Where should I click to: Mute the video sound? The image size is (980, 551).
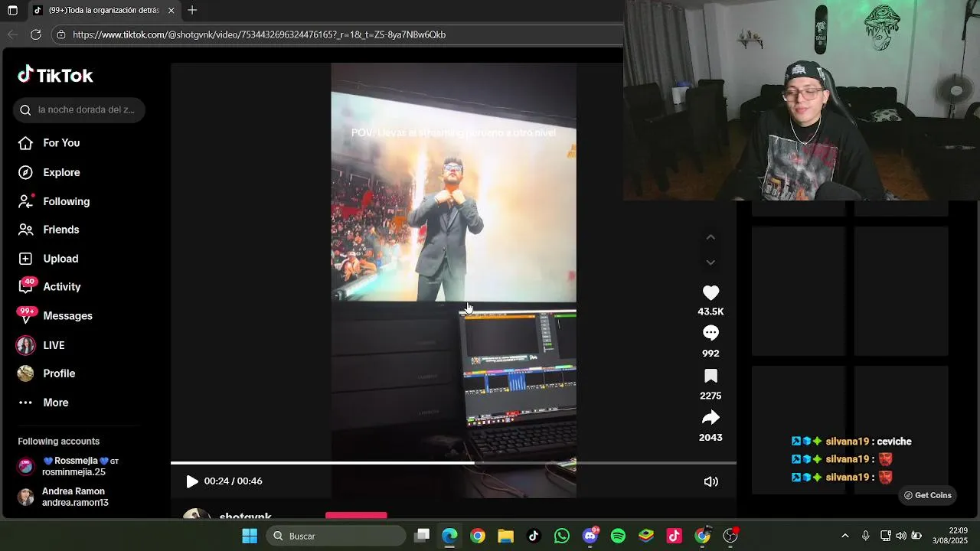pos(710,481)
